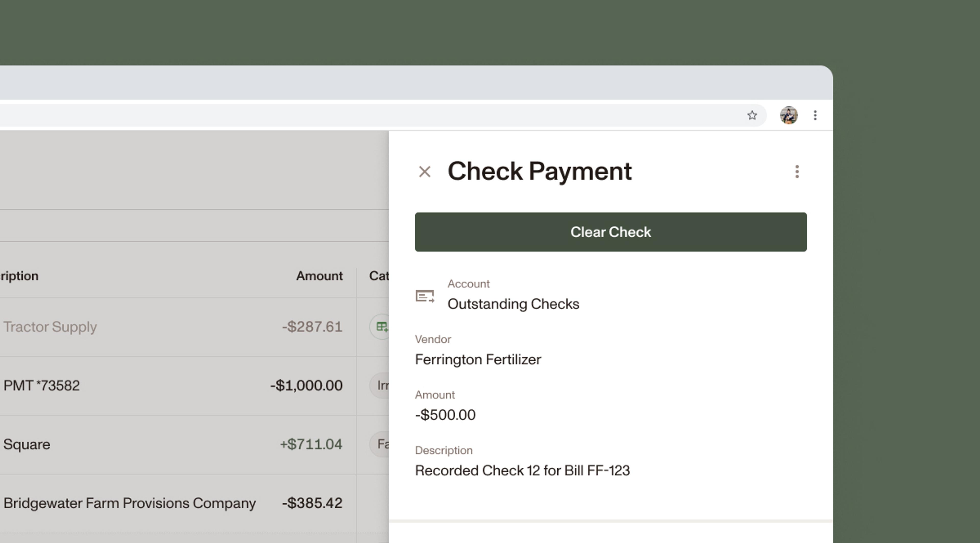
Task: Click the -$500.00 amount value
Action: (445, 415)
